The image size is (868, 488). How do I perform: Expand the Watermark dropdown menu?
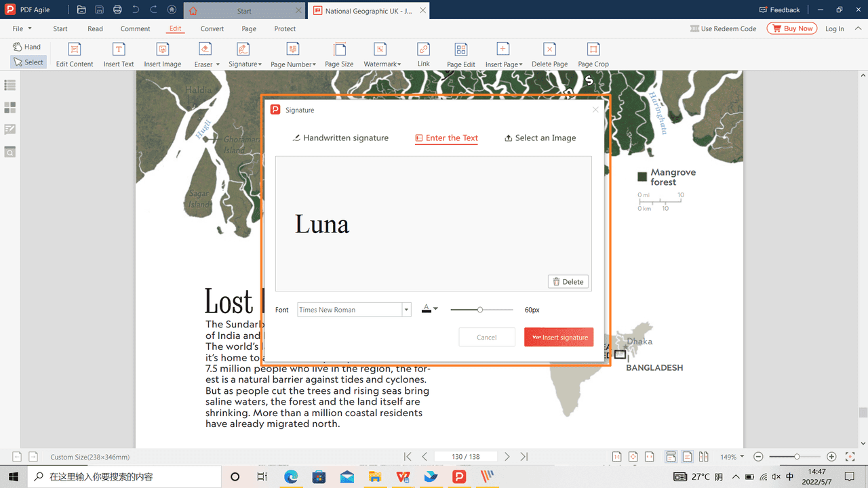pos(381,55)
